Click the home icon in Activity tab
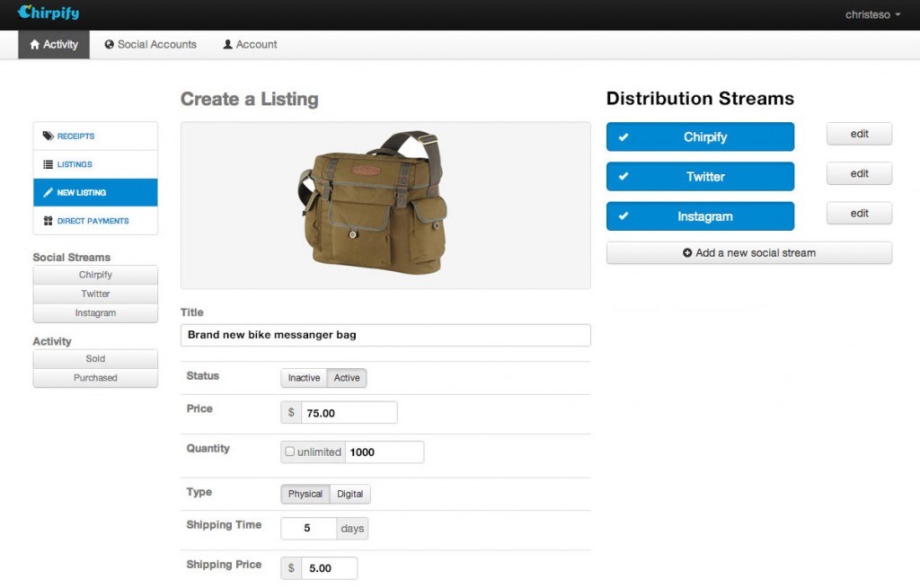The width and height of the screenshot is (920, 588). coord(35,45)
